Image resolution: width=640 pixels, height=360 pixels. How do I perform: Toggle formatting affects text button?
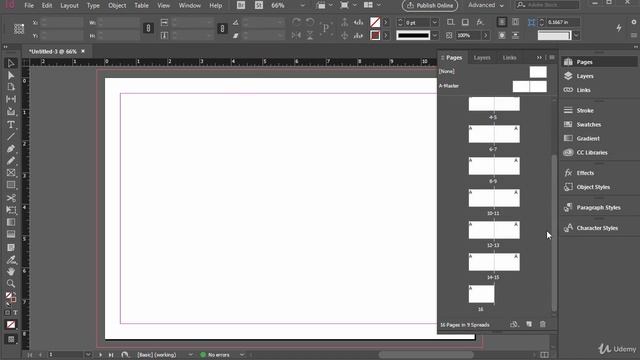[15, 313]
